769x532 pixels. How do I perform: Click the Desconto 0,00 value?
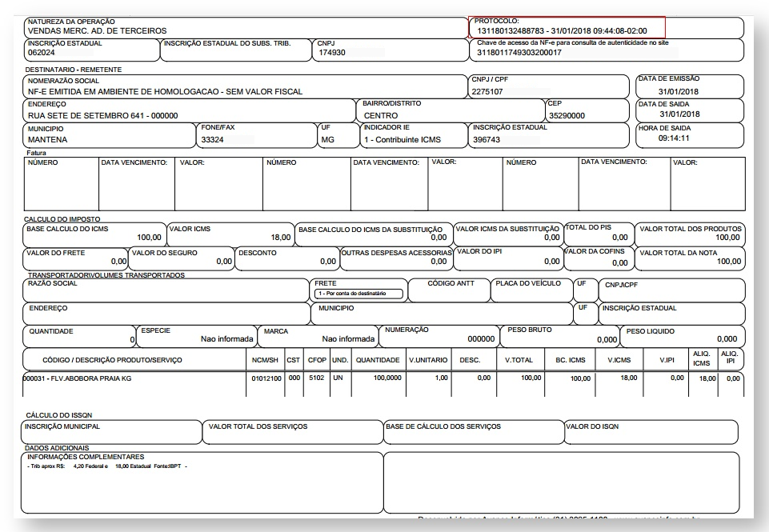(328, 262)
